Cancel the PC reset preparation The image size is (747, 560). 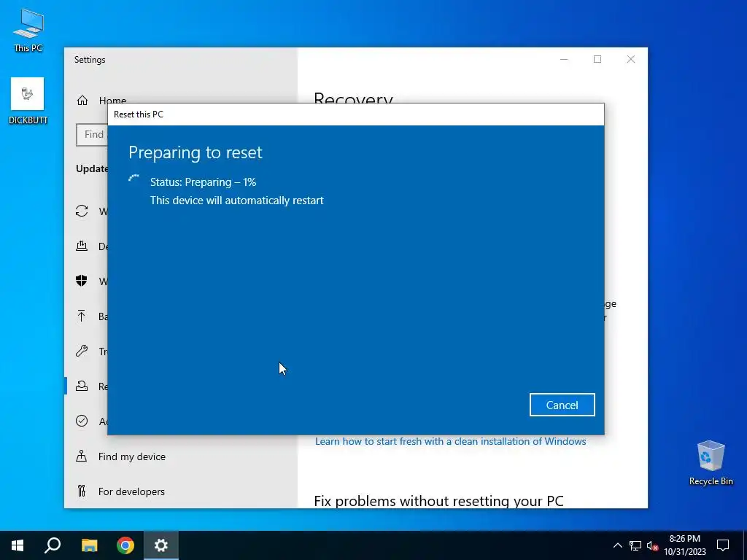562,405
